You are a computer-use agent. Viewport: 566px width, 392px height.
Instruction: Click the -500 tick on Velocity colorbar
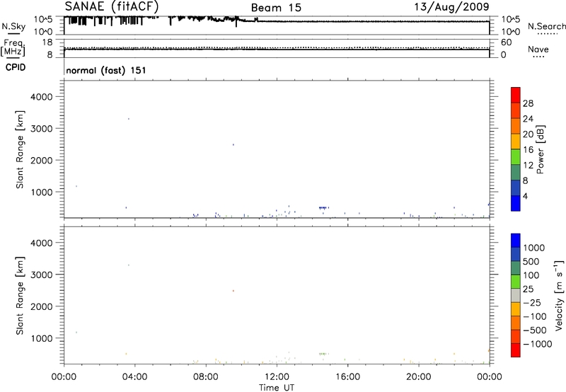[x=535, y=330]
